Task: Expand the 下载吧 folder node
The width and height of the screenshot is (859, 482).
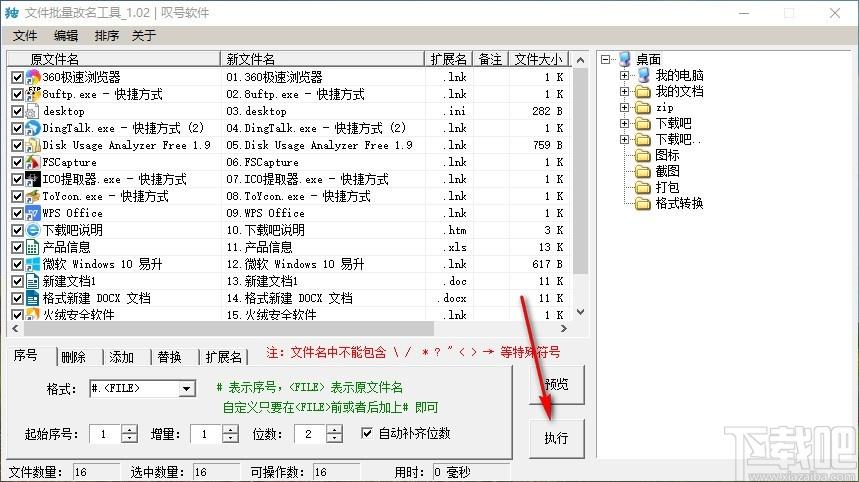Action: (625, 123)
